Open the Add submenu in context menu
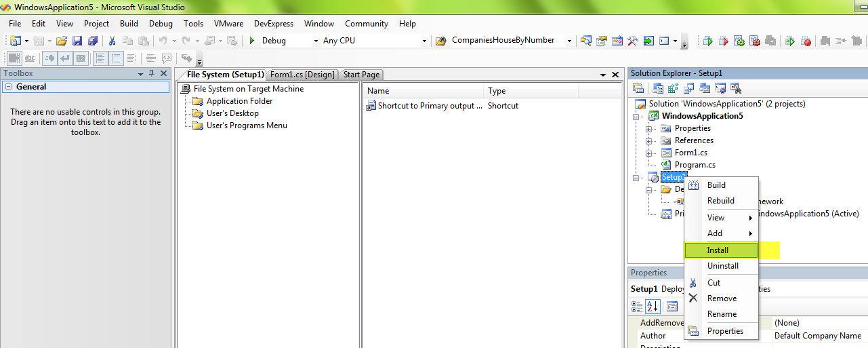The width and height of the screenshot is (868, 348). tap(721, 233)
